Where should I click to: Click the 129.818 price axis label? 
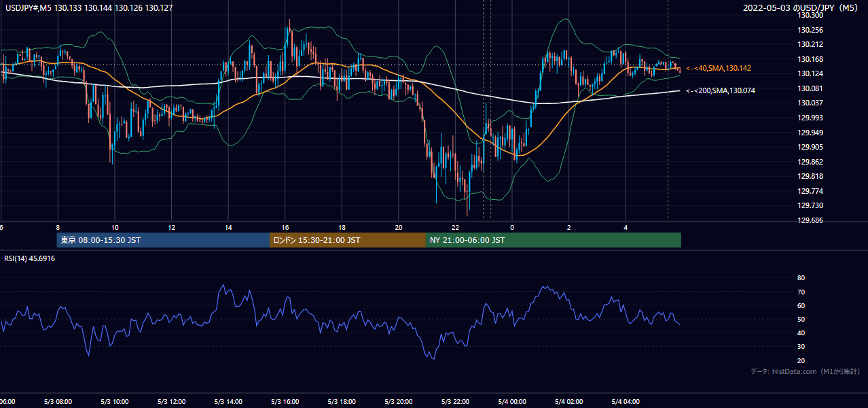810,176
